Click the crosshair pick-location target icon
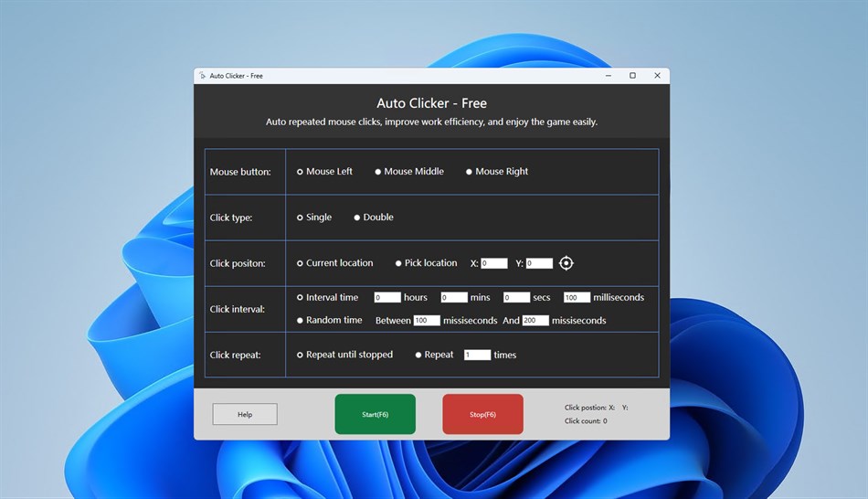868x499 pixels. (x=566, y=263)
